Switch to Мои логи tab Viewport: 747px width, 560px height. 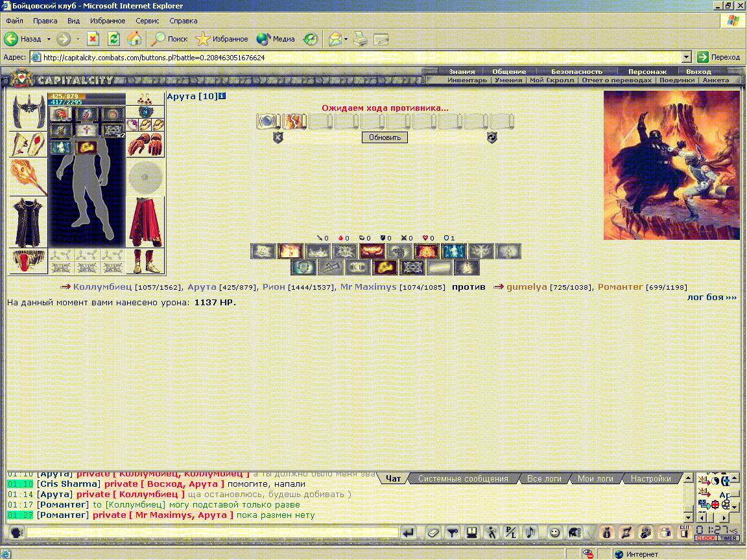pos(595,478)
